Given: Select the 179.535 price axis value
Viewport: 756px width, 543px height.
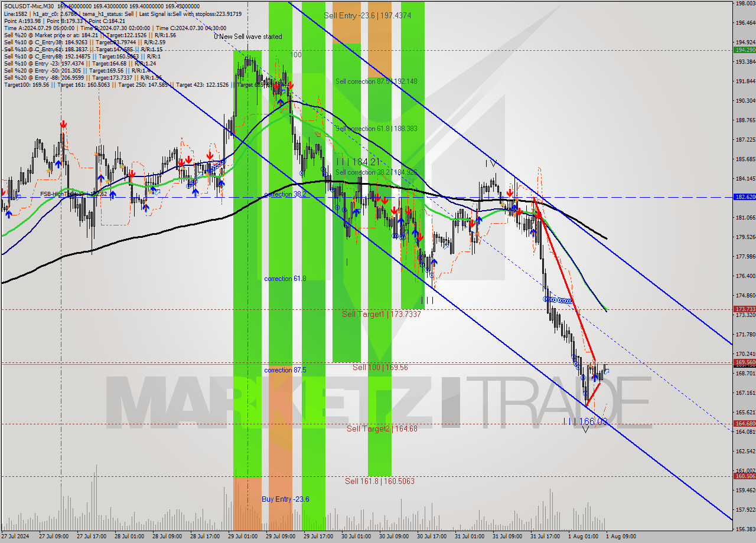Looking at the screenshot, I should click(745, 237).
